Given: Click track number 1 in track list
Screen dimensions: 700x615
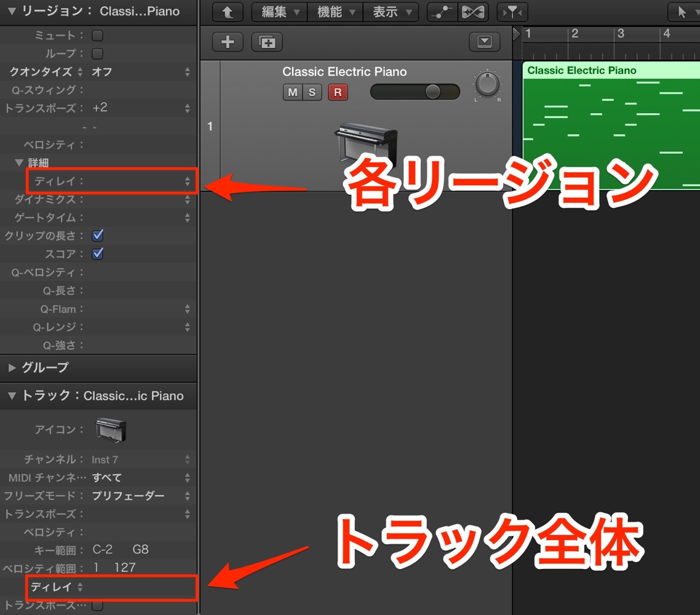Looking at the screenshot, I should click(210, 126).
